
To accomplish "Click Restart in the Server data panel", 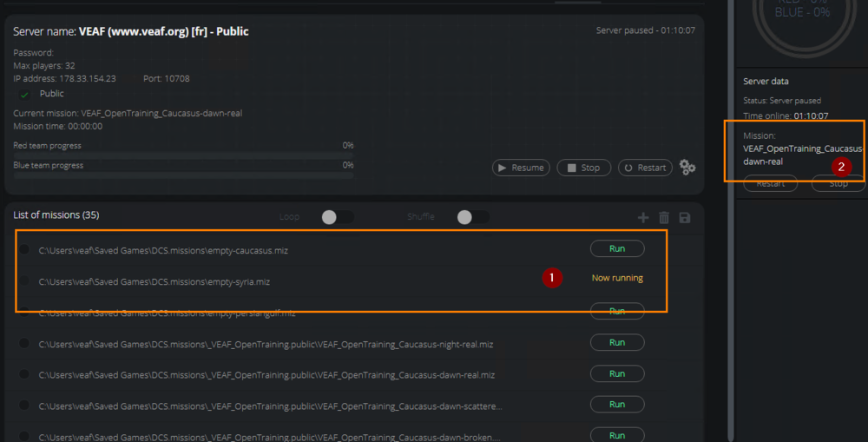I will coord(770,184).
